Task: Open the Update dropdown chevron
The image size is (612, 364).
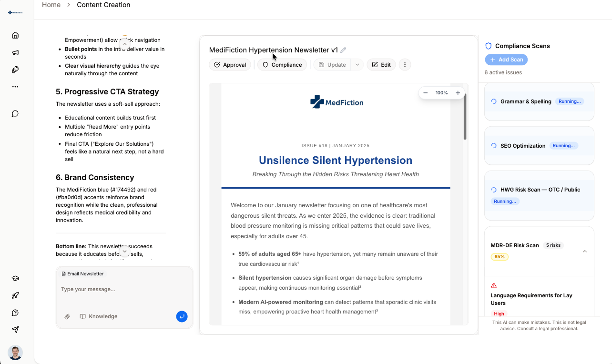Action: point(357,64)
